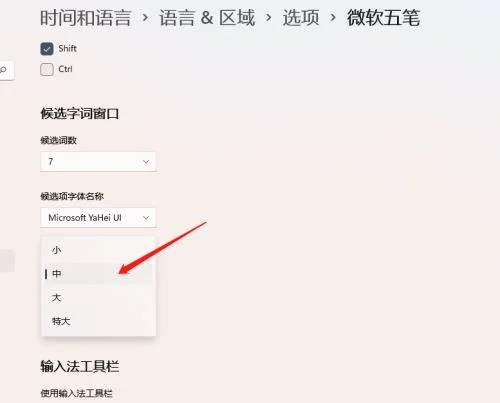
Task: Enable the Ctrl checkbox
Action: [47, 69]
